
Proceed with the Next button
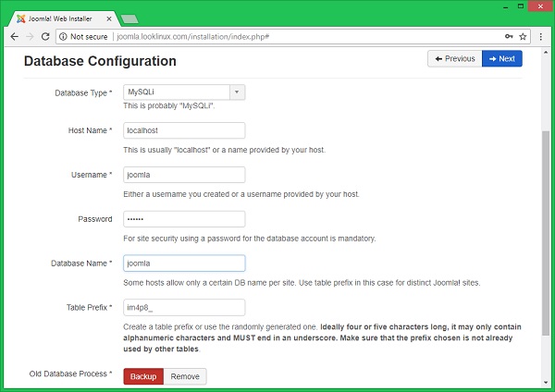(502, 59)
